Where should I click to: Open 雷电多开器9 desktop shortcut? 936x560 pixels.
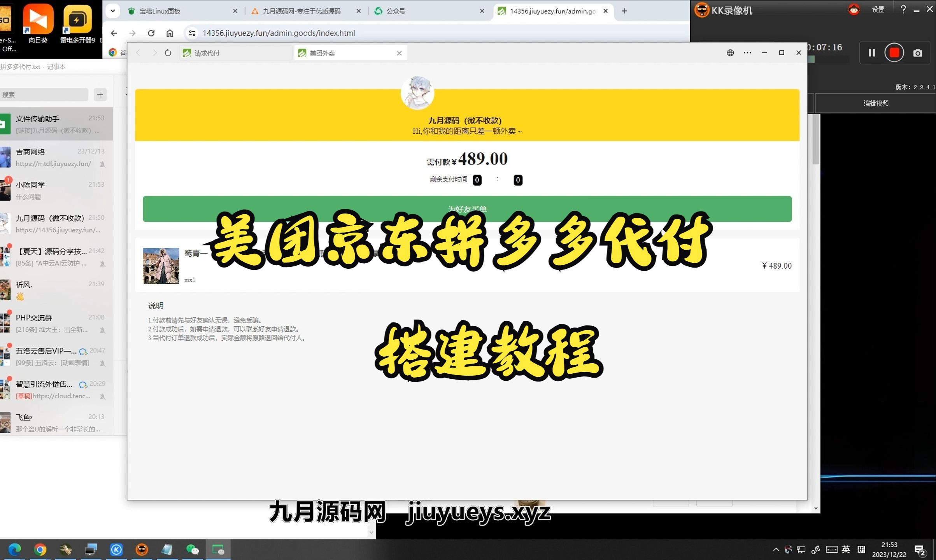coord(77,23)
